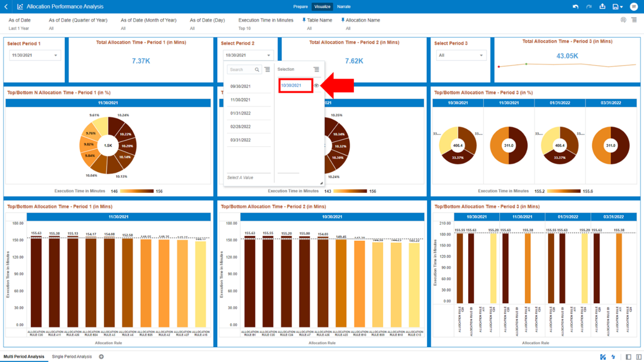Switch to the Narrate mode

click(x=344, y=7)
